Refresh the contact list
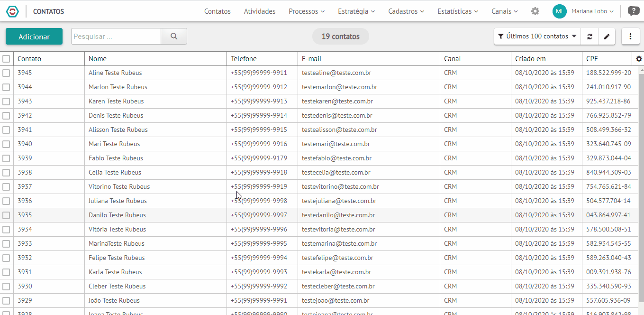This screenshot has width=644, height=315. [590, 37]
